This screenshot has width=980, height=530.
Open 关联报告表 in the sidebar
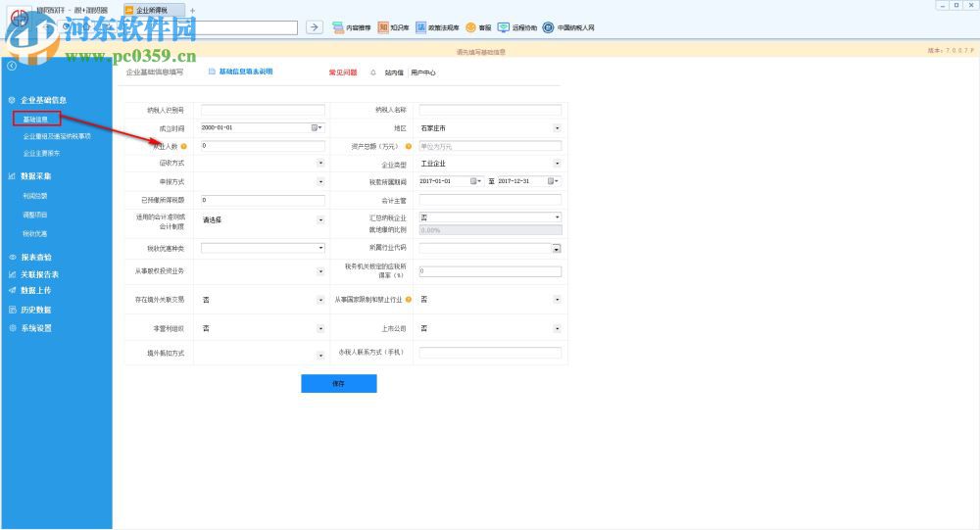coord(39,274)
